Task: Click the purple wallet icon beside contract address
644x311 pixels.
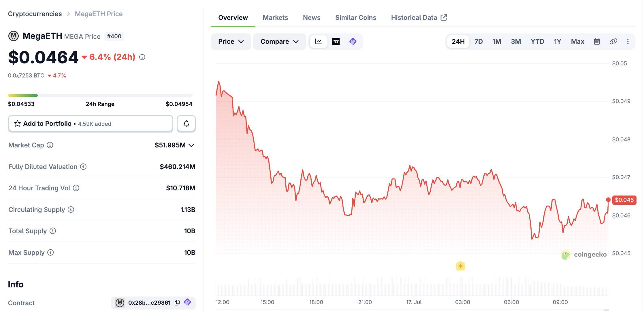Action: (188, 302)
